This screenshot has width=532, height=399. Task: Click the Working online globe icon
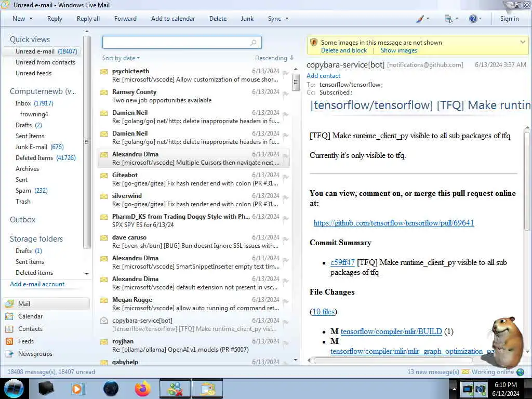[x=520, y=372]
